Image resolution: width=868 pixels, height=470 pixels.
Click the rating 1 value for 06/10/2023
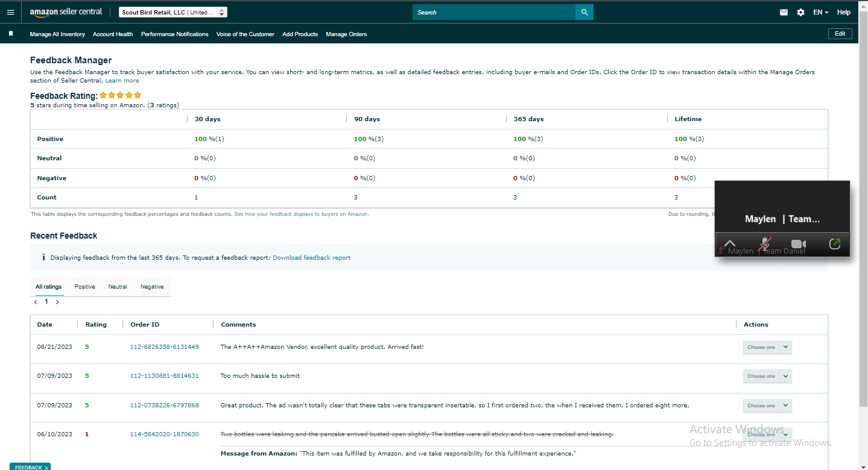87,434
